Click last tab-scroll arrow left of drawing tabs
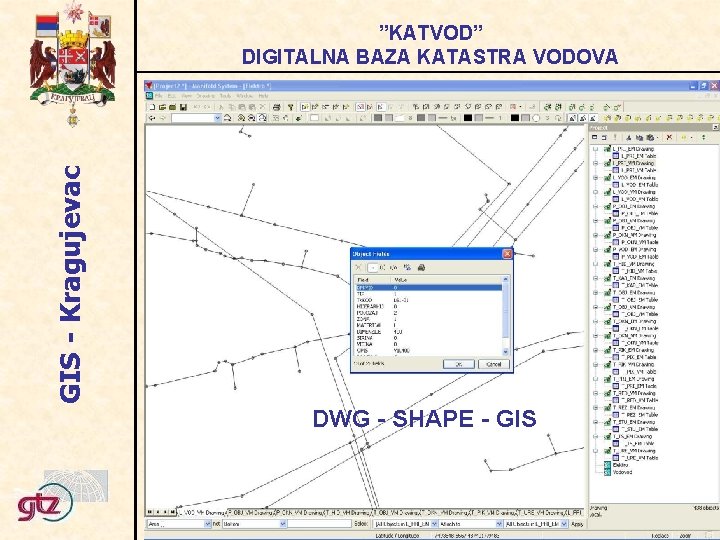The height and width of the screenshot is (540, 720). 173,512
